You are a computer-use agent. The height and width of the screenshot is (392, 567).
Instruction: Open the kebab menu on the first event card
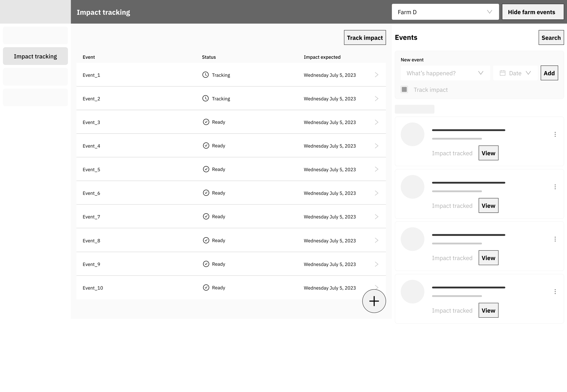pos(555,134)
